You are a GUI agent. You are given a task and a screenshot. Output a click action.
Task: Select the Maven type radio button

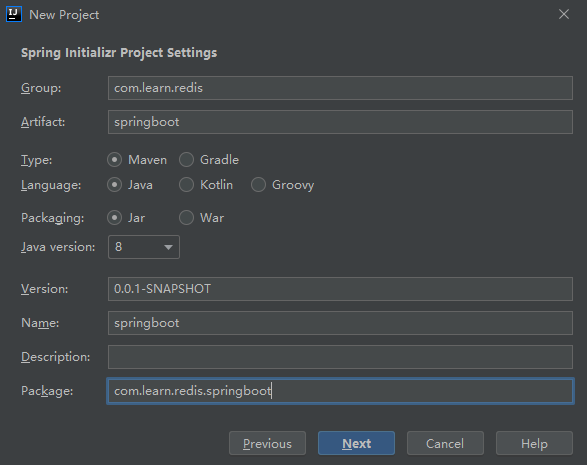[115, 160]
